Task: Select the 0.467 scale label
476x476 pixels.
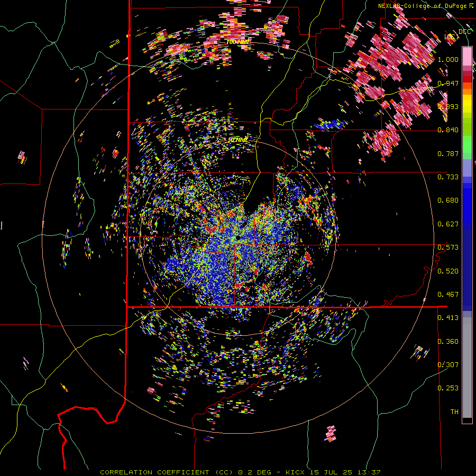Action: pyautogui.click(x=448, y=294)
